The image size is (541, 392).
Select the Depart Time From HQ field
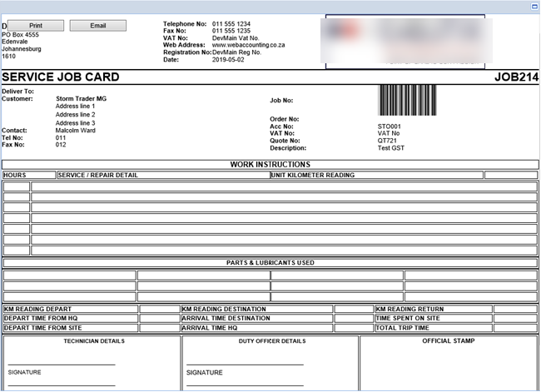coord(159,318)
